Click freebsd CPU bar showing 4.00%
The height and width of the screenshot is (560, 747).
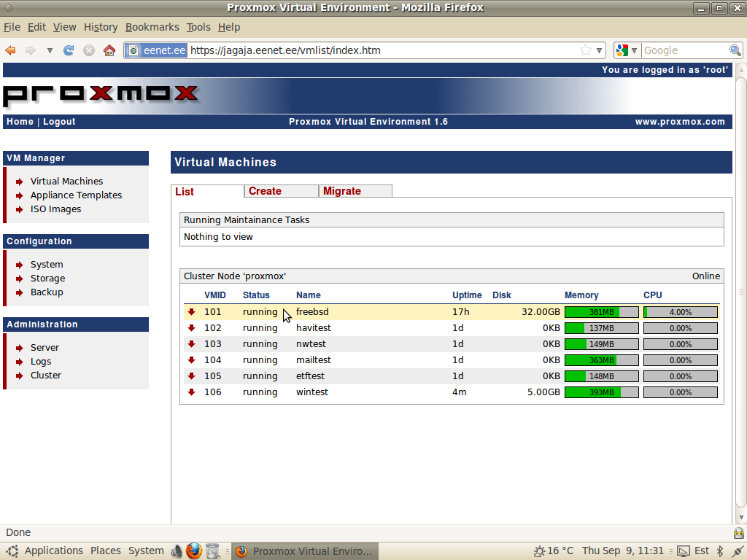pyautogui.click(x=681, y=312)
